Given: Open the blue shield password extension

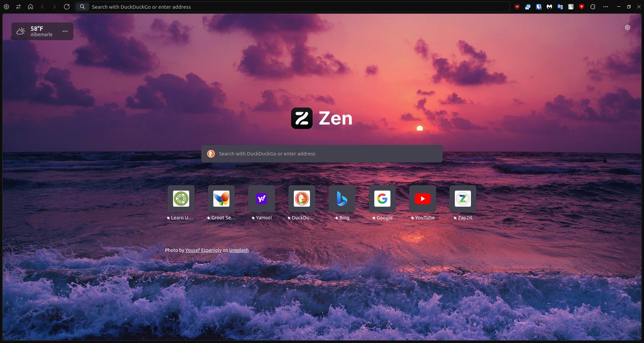Looking at the screenshot, I should (x=539, y=7).
